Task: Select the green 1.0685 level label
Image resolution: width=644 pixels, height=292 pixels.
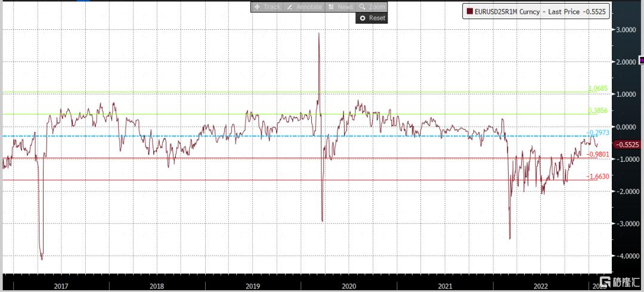Action: click(598, 88)
